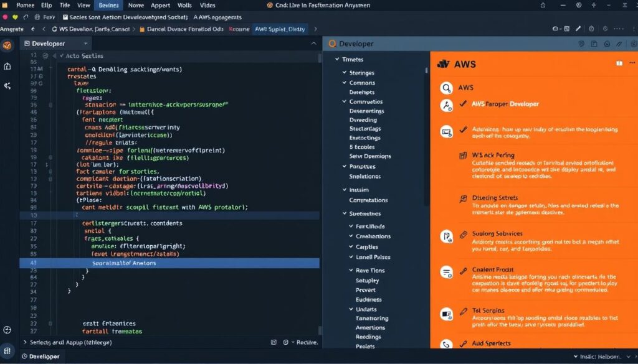This screenshot has width=638, height=364.
Task: Click the first icon in right Developer header
Action: [581, 44]
